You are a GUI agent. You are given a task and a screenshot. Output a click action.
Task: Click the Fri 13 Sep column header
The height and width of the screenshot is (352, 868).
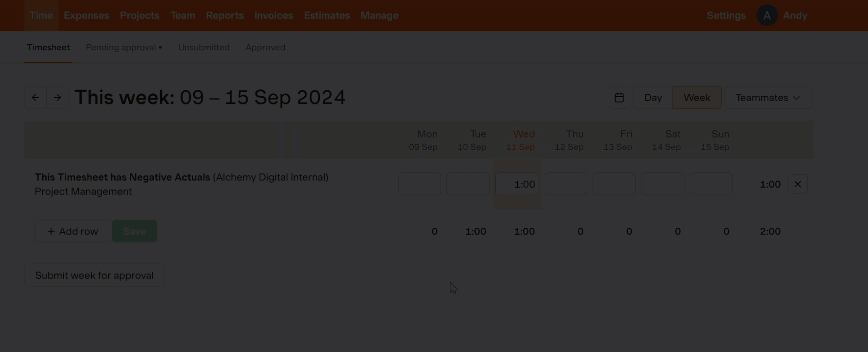point(618,140)
